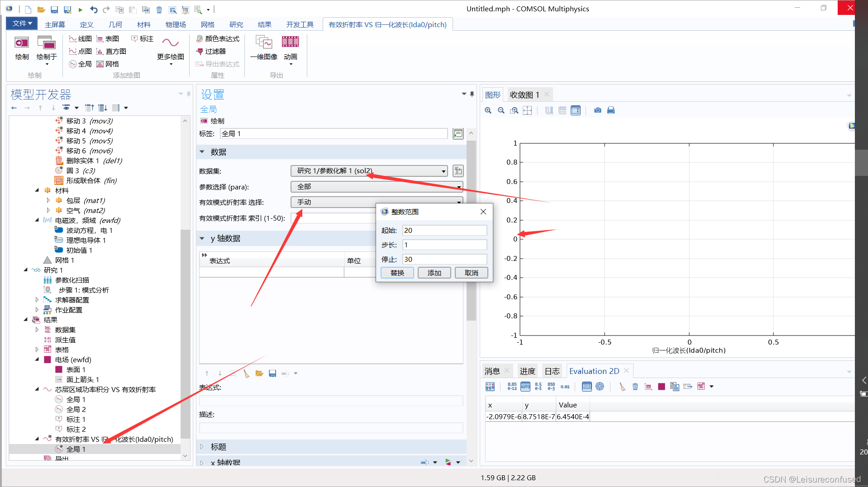Edit the 停止 stop value field
Screen dimensions: 868x487
click(444, 260)
